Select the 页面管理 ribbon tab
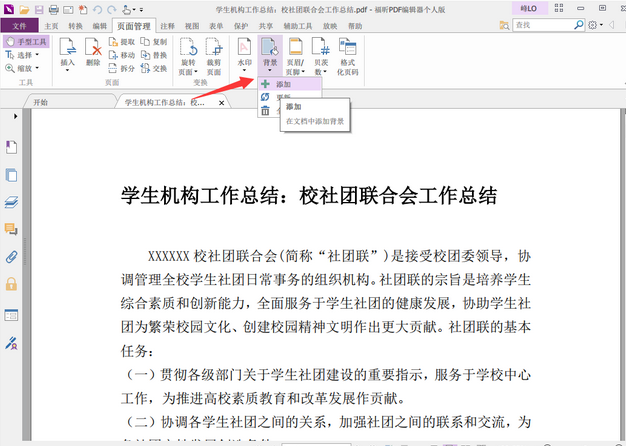The height and width of the screenshot is (446, 626). click(x=134, y=26)
